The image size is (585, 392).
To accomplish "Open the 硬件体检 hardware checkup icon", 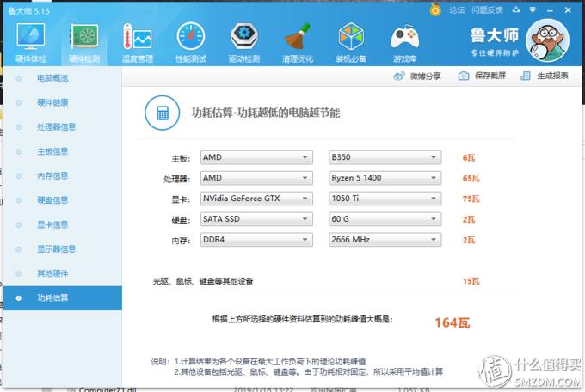I will tap(31, 37).
